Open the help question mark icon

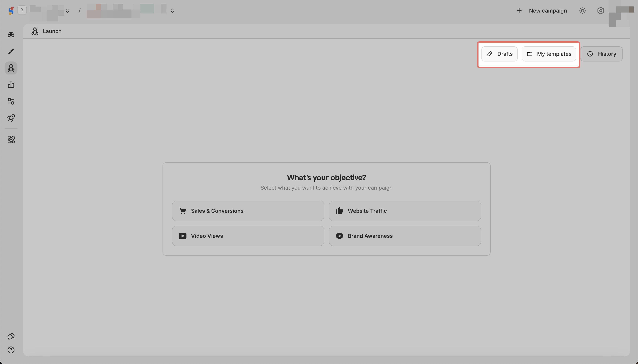click(11, 350)
